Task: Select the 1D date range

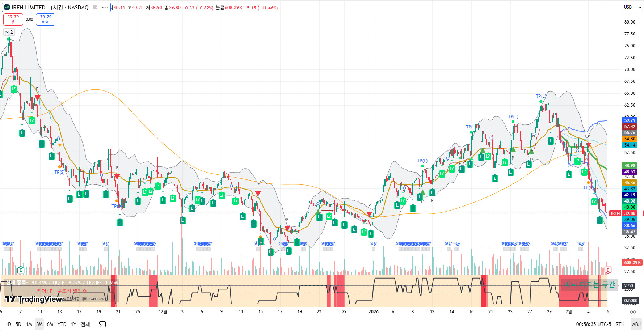Action: tap(8, 324)
